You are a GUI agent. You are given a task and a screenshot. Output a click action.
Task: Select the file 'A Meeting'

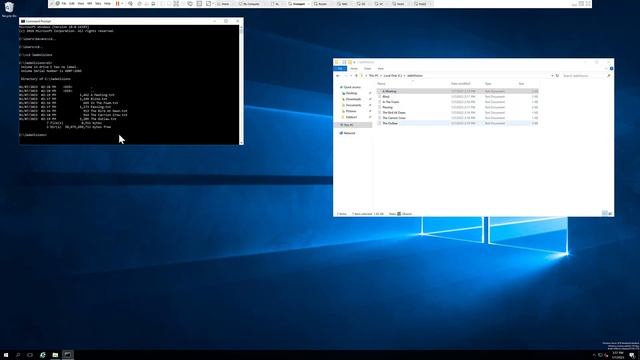coord(458,91)
